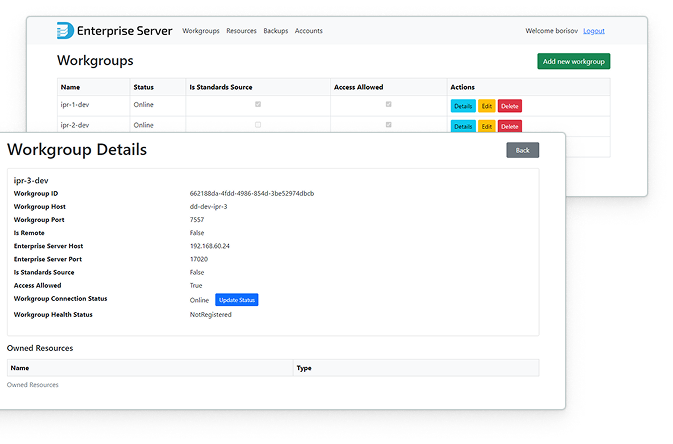This screenshot has height=444, width=673.
Task: Select Accounts in the navigation bar
Action: pos(308,31)
